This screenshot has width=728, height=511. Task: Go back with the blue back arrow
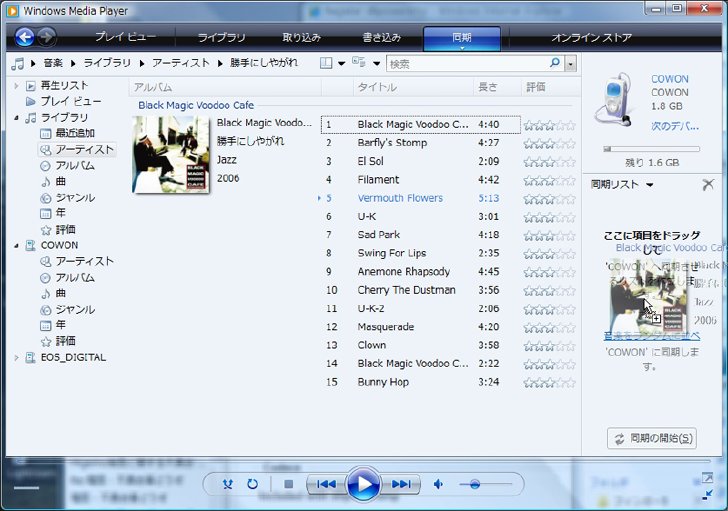(25, 37)
